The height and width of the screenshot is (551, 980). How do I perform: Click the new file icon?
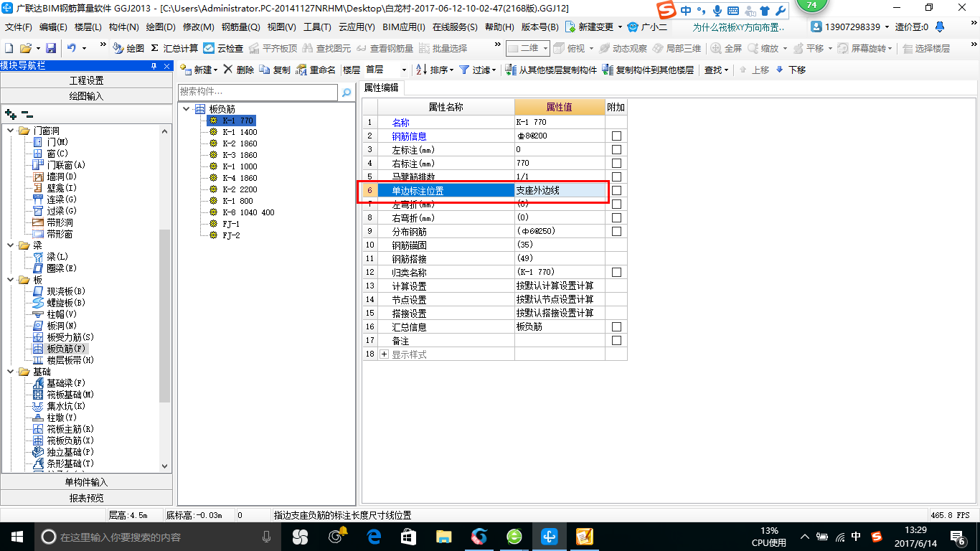pos(9,48)
